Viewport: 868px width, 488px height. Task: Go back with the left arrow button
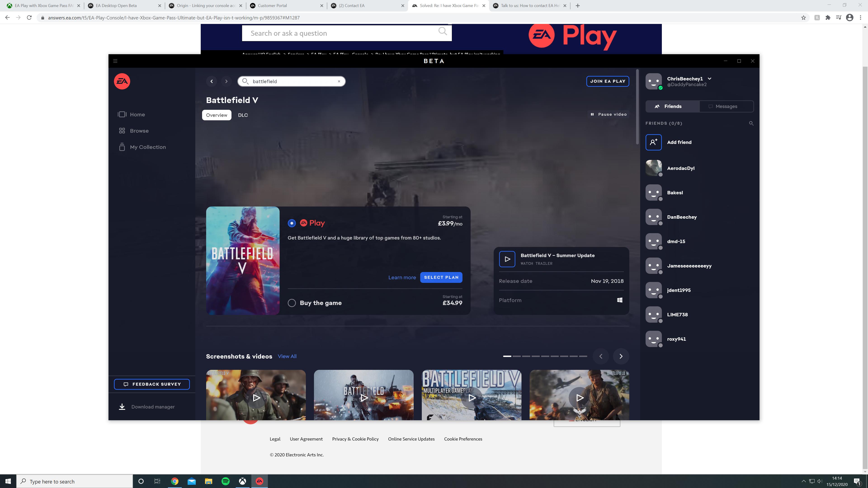click(212, 81)
